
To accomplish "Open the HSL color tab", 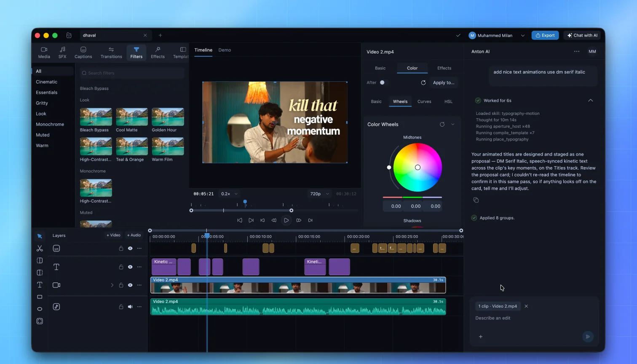I will (x=448, y=101).
